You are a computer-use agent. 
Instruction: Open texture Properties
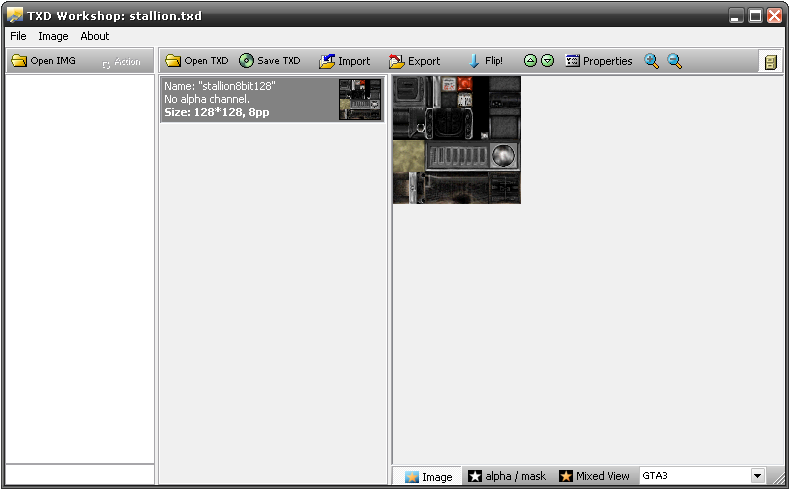tap(599, 61)
